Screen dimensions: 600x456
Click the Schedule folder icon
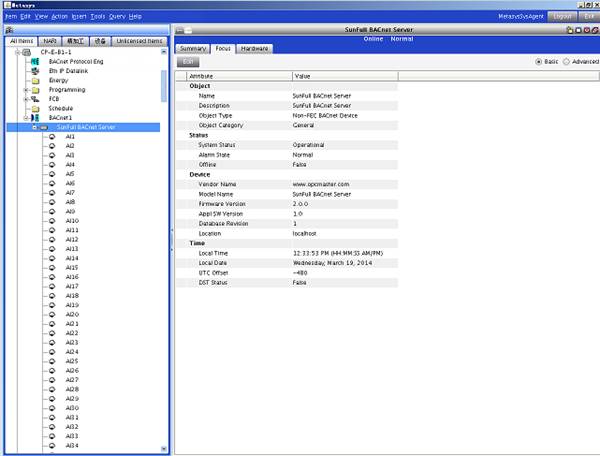[x=35, y=108]
